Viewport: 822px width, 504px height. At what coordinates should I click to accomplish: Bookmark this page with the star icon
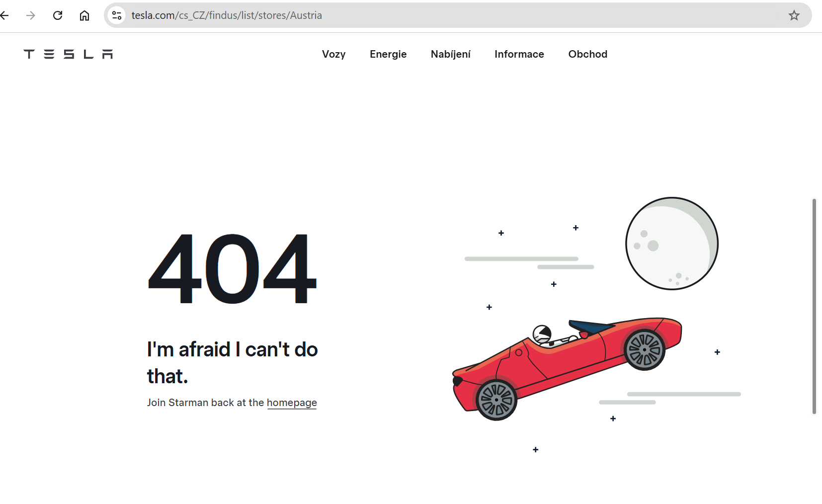pos(794,15)
